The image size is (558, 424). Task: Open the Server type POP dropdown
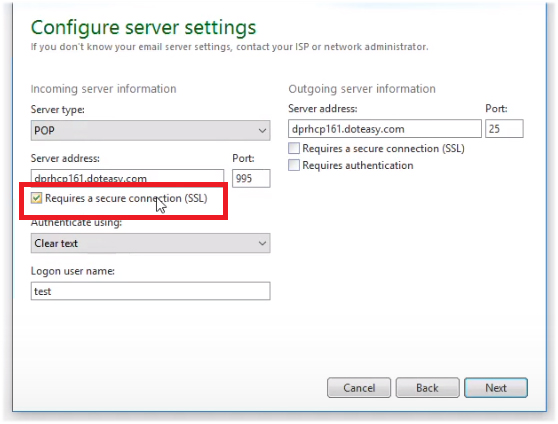click(x=150, y=131)
